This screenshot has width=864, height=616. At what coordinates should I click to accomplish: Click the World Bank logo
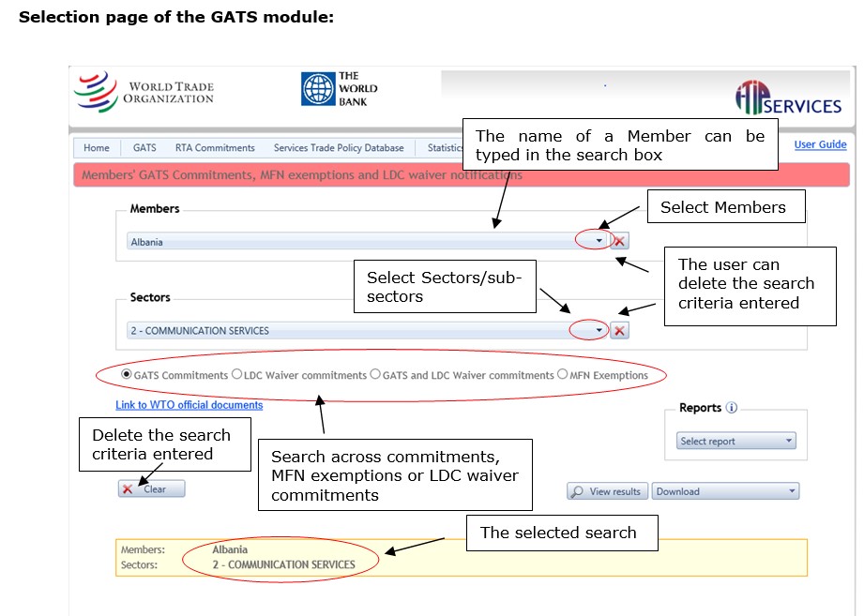(340, 89)
